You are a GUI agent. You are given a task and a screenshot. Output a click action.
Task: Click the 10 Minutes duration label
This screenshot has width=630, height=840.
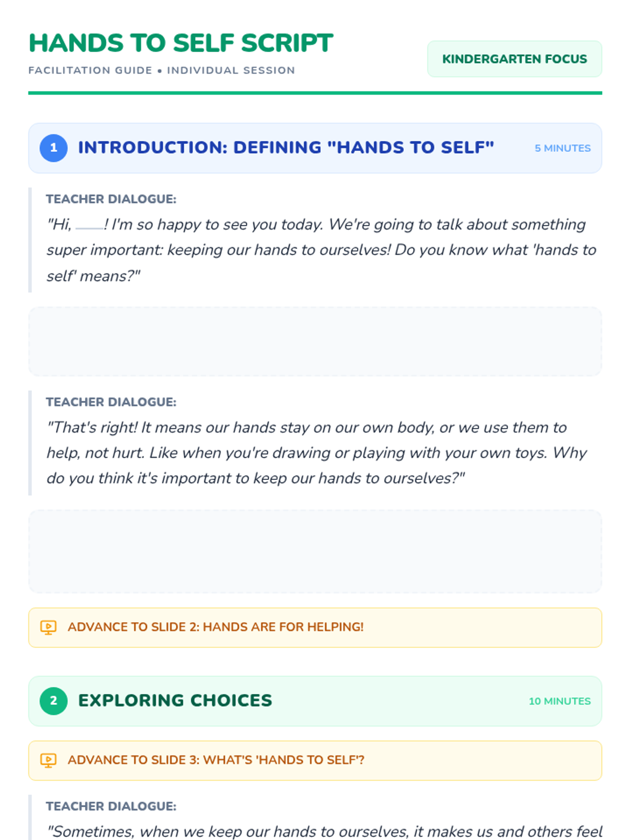[x=559, y=701]
